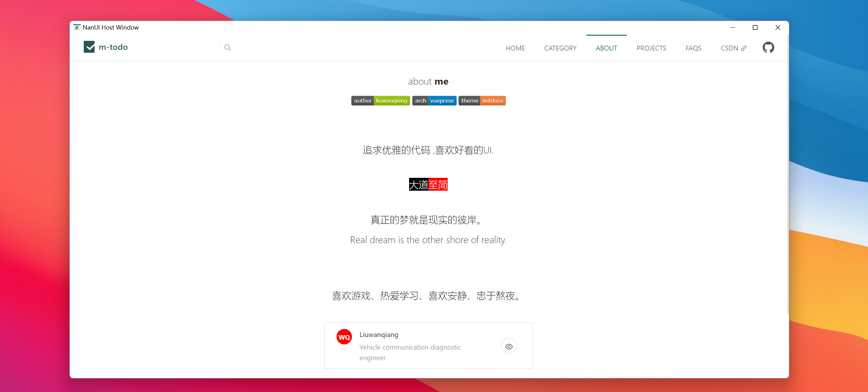Click the NanUI Host Window title icon
Screen dimensions: 868x392
(77, 27)
